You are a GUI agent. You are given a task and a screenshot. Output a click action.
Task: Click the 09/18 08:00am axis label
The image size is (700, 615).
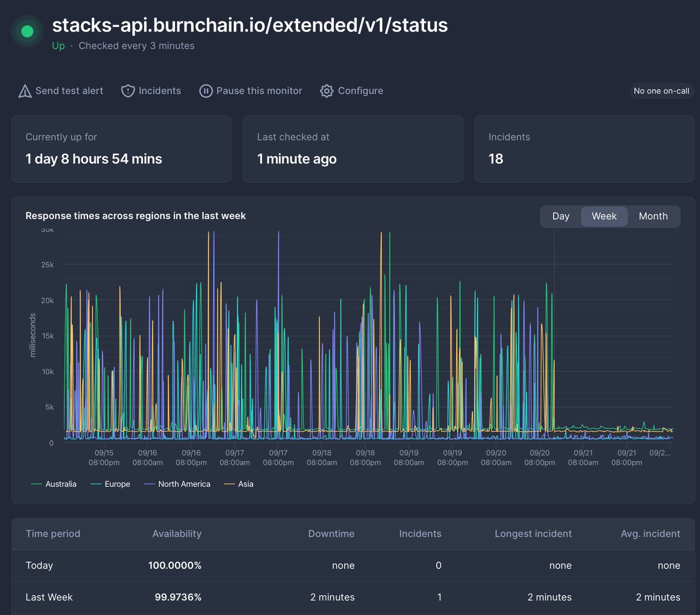click(321, 458)
